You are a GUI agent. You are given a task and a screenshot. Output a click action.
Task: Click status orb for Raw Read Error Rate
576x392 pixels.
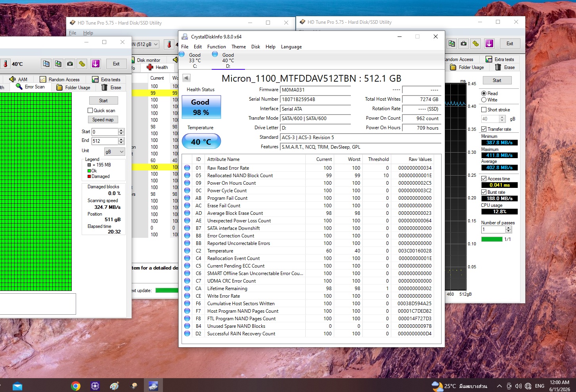coord(187,168)
